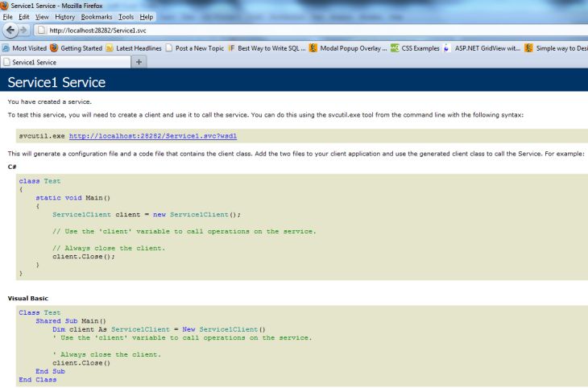Click the page icon in address bar
The height and width of the screenshot is (388, 588).
(x=42, y=31)
